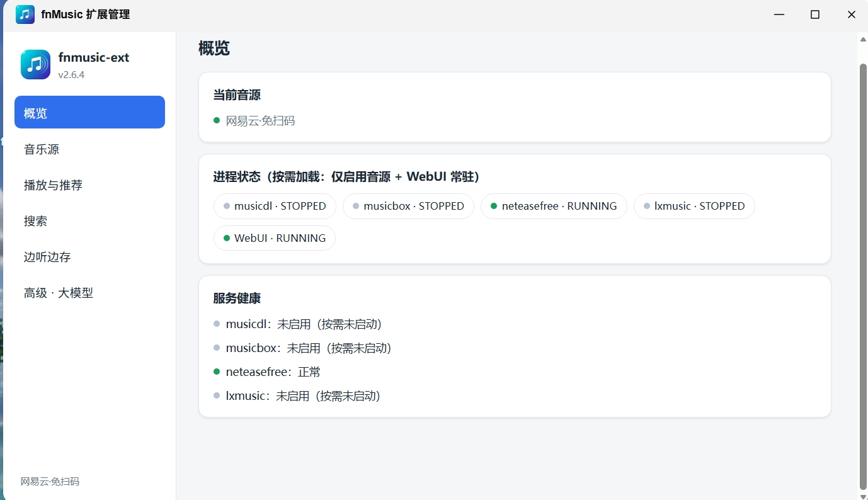Click the 概览 page title
Screen dimensions: 868x500
pyautogui.click(x=214, y=48)
